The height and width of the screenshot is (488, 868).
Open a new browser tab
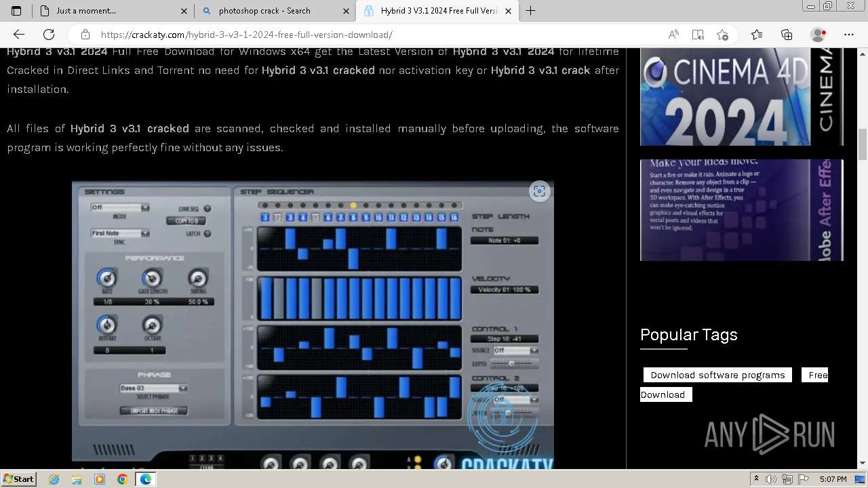530,11
